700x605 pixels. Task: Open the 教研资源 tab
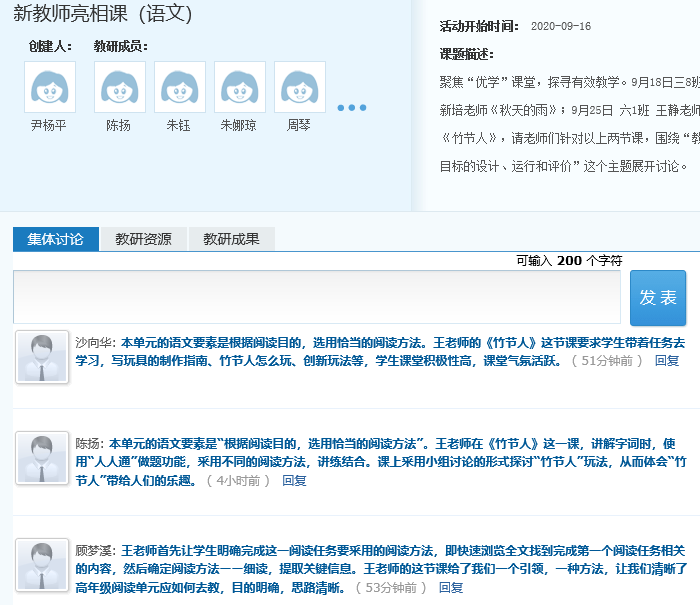[143, 239]
